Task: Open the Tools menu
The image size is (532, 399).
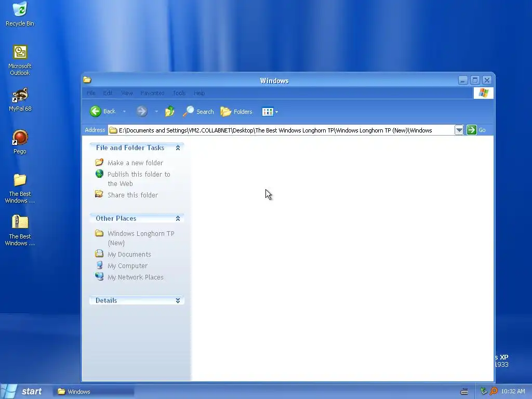Action: pos(179,93)
